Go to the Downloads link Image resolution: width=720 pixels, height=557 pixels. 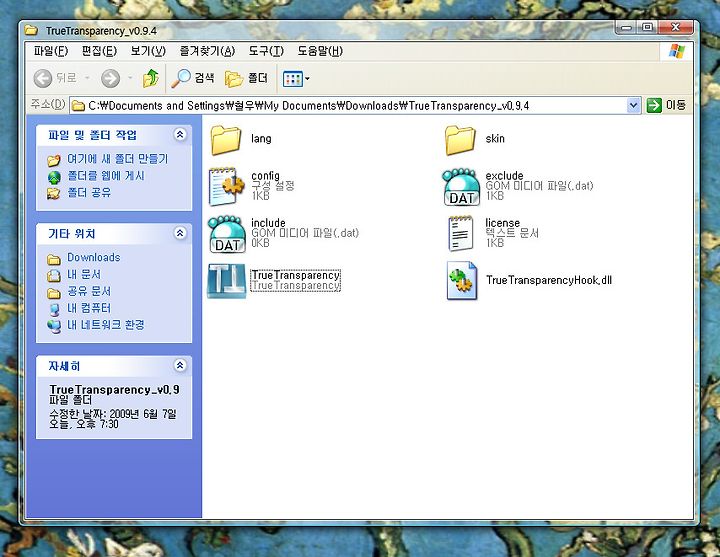click(x=94, y=257)
